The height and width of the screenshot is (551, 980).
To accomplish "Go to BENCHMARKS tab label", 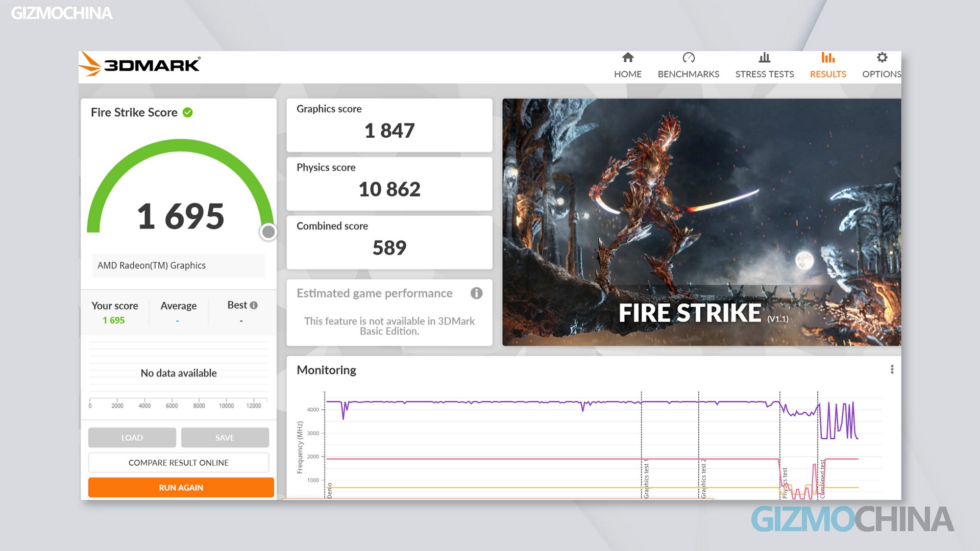I will (x=688, y=74).
